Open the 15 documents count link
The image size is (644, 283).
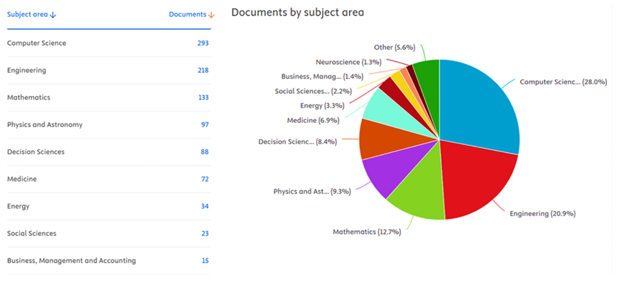click(205, 261)
